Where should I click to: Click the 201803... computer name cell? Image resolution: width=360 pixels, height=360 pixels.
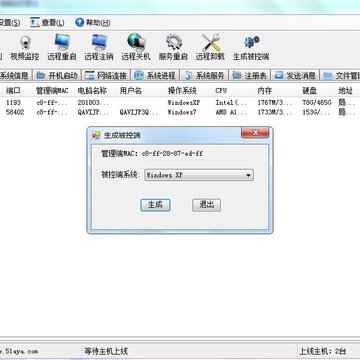(x=93, y=103)
